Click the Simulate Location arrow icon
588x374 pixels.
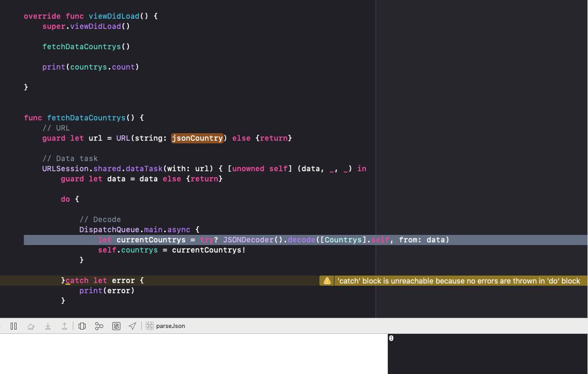click(x=132, y=326)
